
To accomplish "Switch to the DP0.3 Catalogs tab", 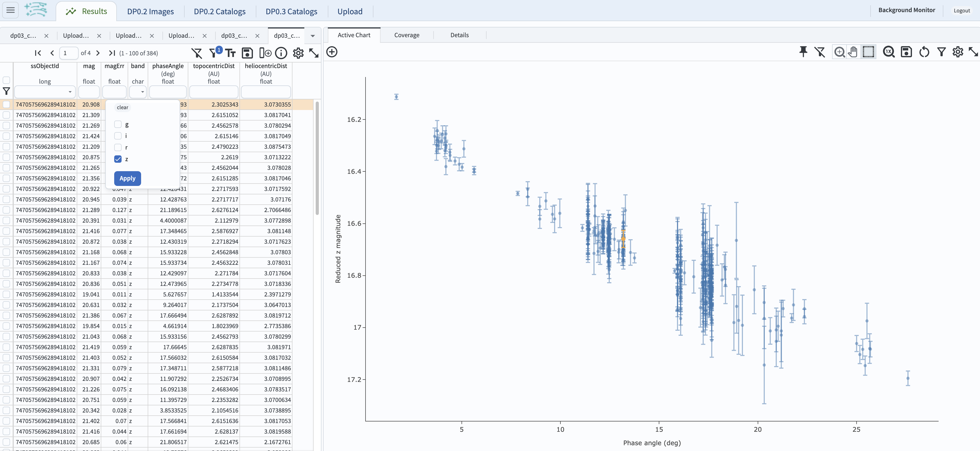I will tap(291, 11).
